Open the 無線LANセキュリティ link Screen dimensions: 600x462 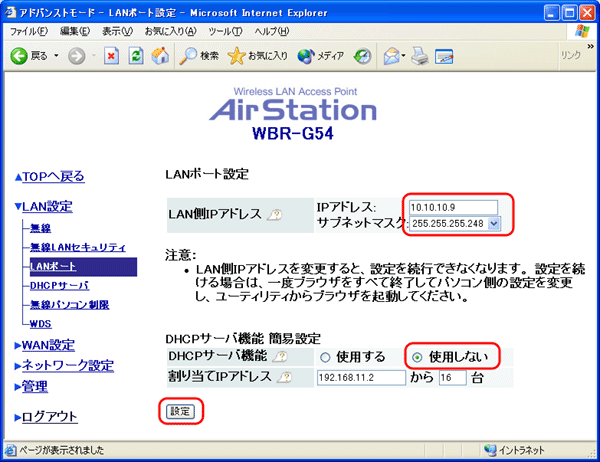click(x=78, y=247)
